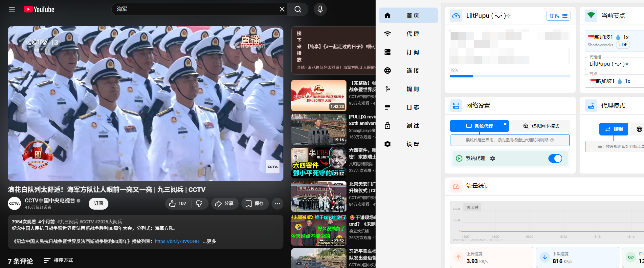
Task: Open the 10 分钟 time range selector
Action: pos(472,207)
